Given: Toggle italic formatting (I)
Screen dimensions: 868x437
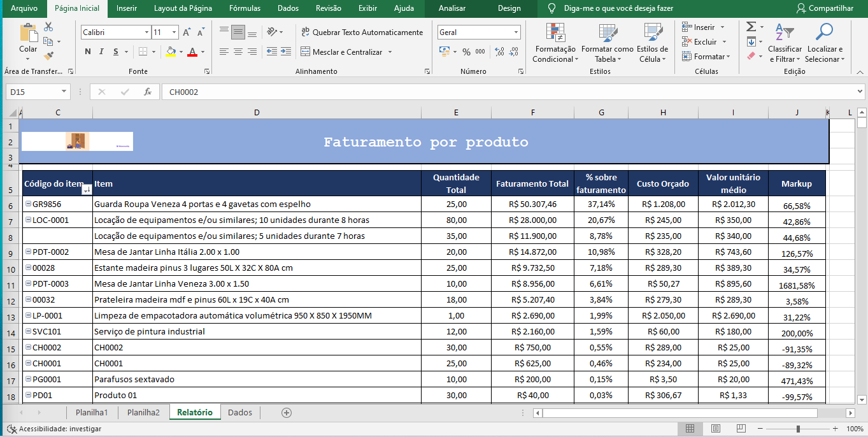Looking at the screenshot, I should pyautogui.click(x=102, y=52).
